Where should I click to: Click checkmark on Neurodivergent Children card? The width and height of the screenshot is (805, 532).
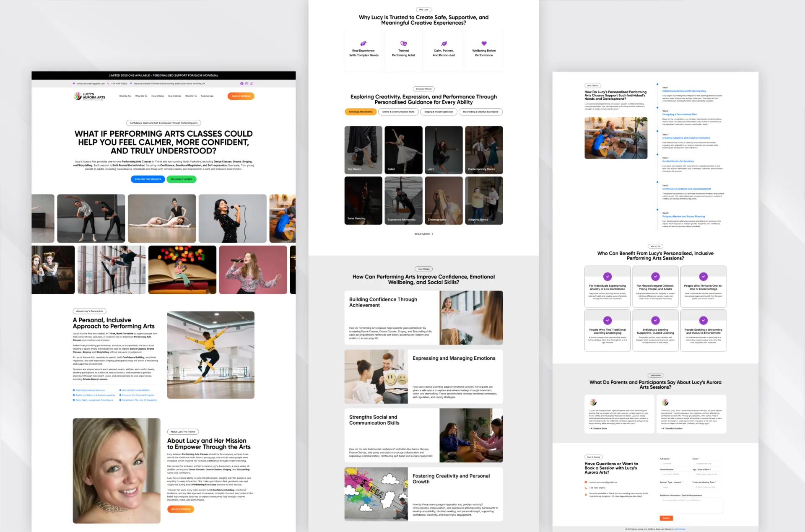tap(655, 276)
